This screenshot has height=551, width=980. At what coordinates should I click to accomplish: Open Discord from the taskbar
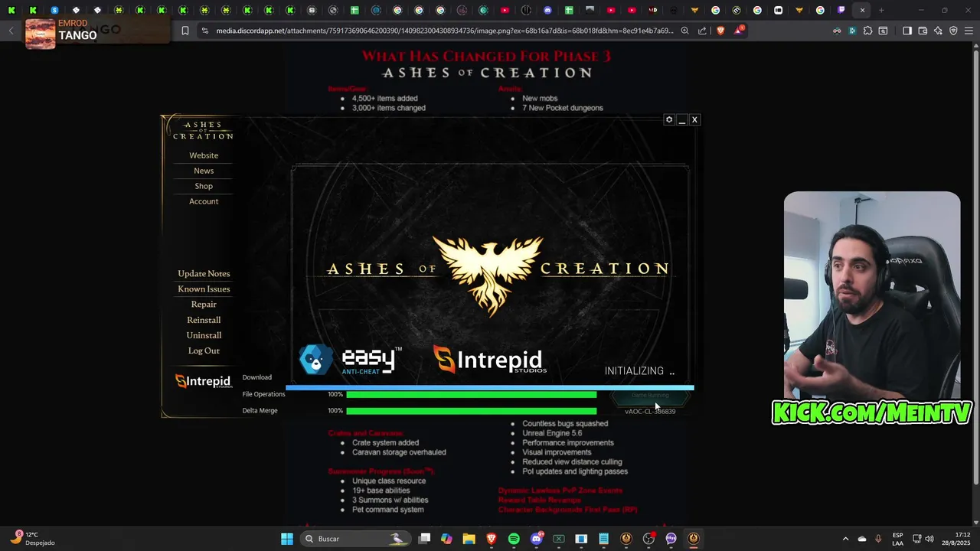pyautogui.click(x=537, y=539)
